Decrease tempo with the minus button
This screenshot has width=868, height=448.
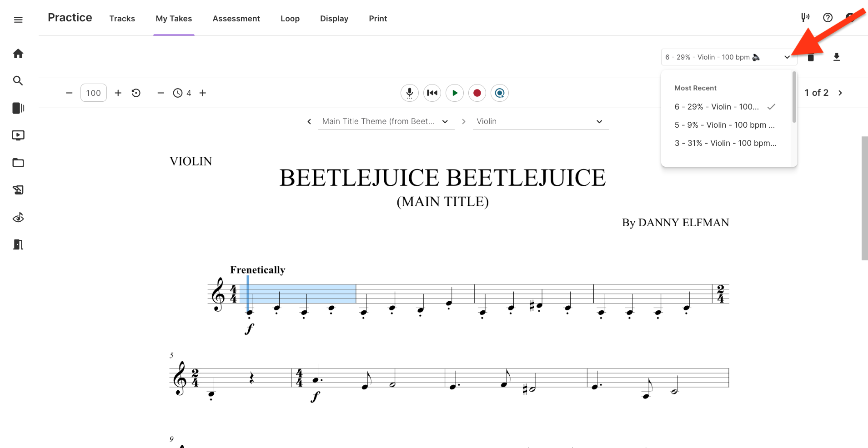coord(69,93)
